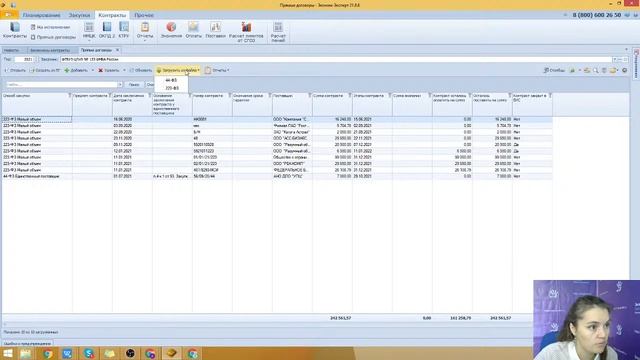Open the ОКПД 2 reference icon
Screen dimensions: 640x360
pyautogui.click(x=107, y=31)
